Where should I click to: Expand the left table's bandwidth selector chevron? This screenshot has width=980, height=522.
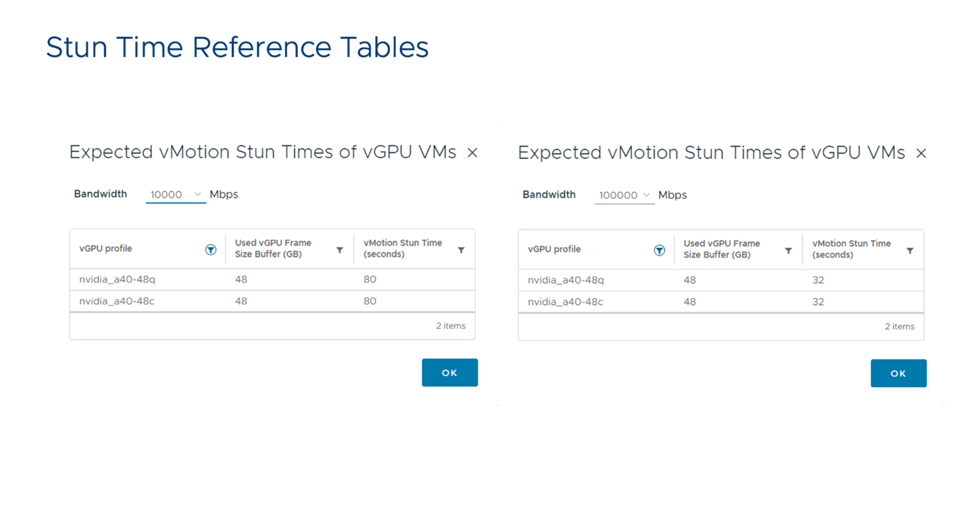197,194
